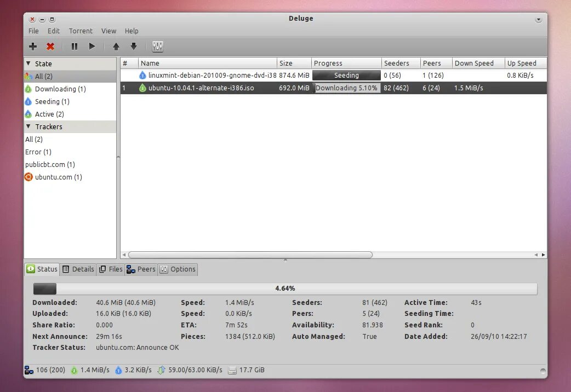Click the right scroll arrow at list end
Viewport: 571px width, 392px height.
tap(543, 255)
